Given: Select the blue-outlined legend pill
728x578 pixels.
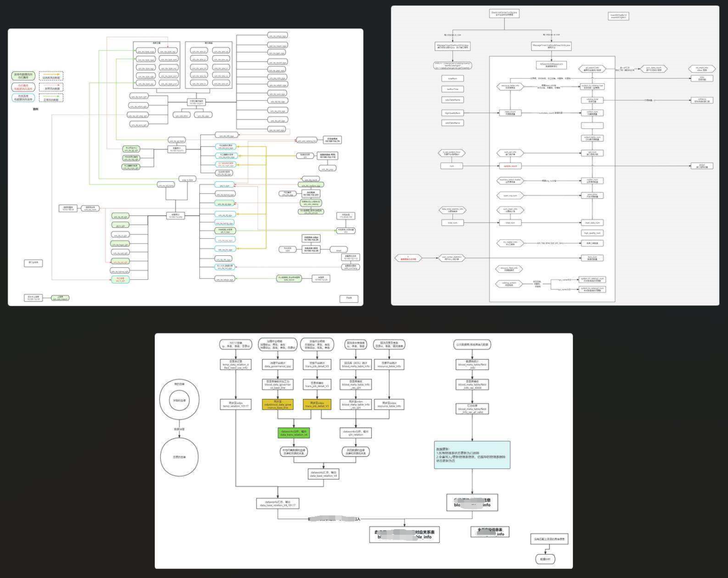Looking at the screenshot, I should pos(23,98).
